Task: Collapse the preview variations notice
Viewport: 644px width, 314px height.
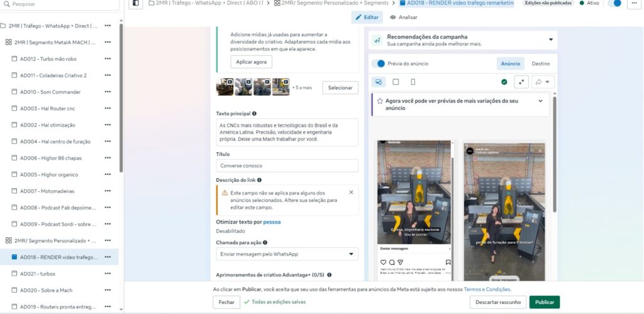Action: [540, 101]
